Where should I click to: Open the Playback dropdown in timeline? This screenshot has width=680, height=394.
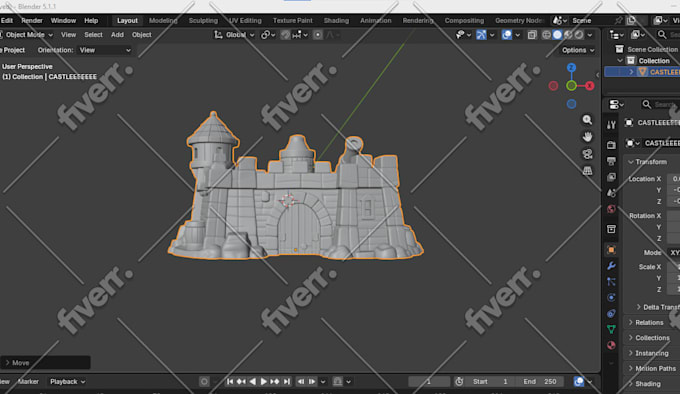pyautogui.click(x=67, y=381)
